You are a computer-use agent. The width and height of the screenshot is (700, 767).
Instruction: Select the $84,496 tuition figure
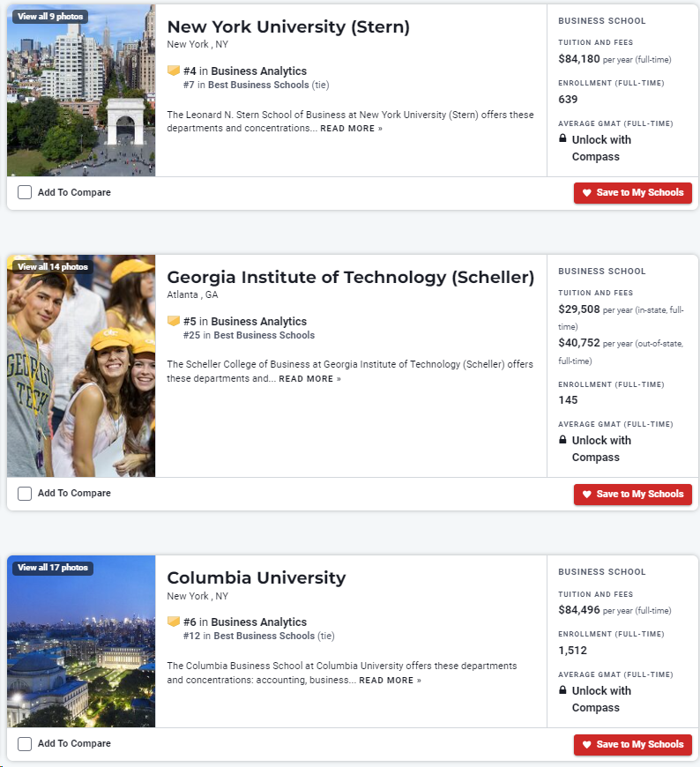[579, 610]
